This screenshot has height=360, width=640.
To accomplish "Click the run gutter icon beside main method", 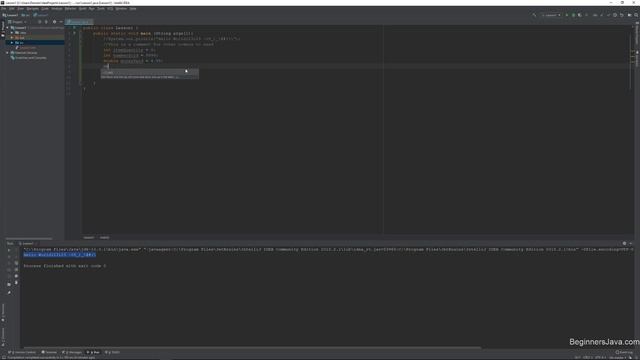I will (x=74, y=33).
